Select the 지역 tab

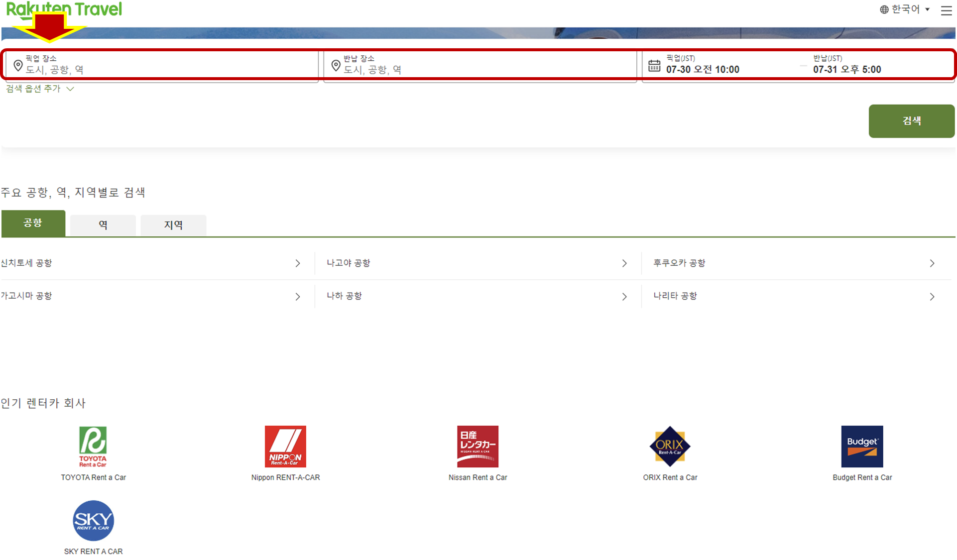pyautogui.click(x=173, y=224)
